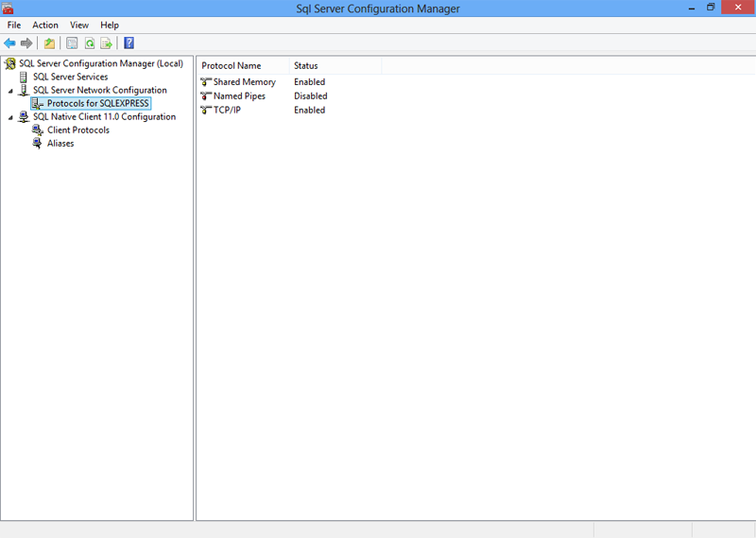Click the TCP/IP protocol icon
This screenshot has width=756, height=538.
click(206, 110)
